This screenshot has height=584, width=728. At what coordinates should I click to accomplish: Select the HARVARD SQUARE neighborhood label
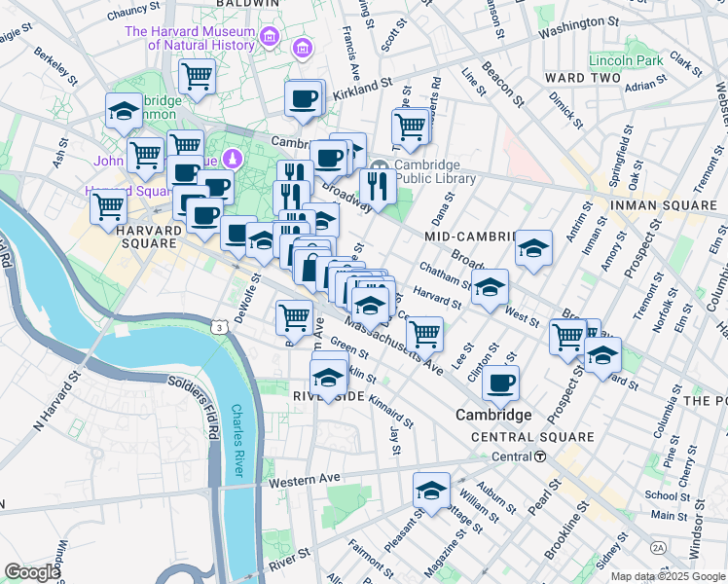pyautogui.click(x=149, y=237)
